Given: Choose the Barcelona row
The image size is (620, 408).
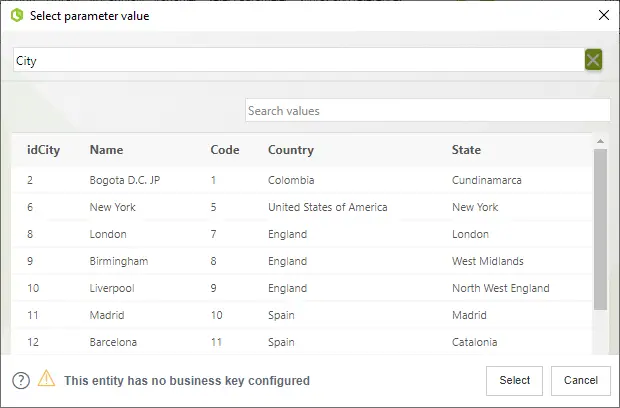Looking at the screenshot, I should pos(302,342).
